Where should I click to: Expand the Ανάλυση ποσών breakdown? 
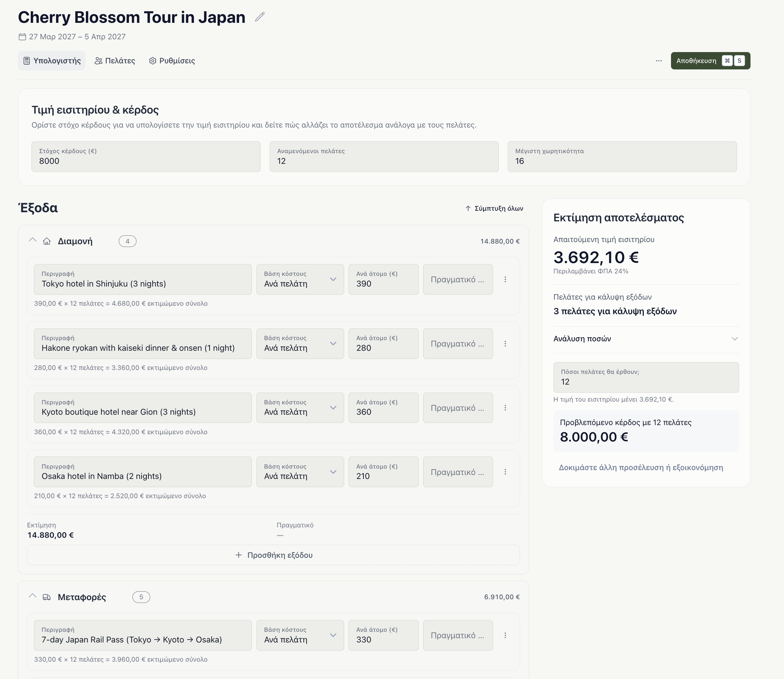point(646,339)
